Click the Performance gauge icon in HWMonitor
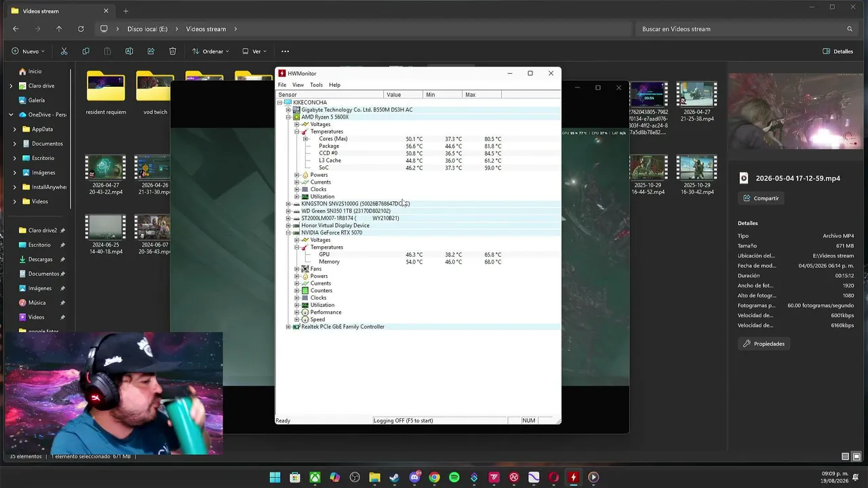This screenshot has height=488, width=868. coord(305,312)
